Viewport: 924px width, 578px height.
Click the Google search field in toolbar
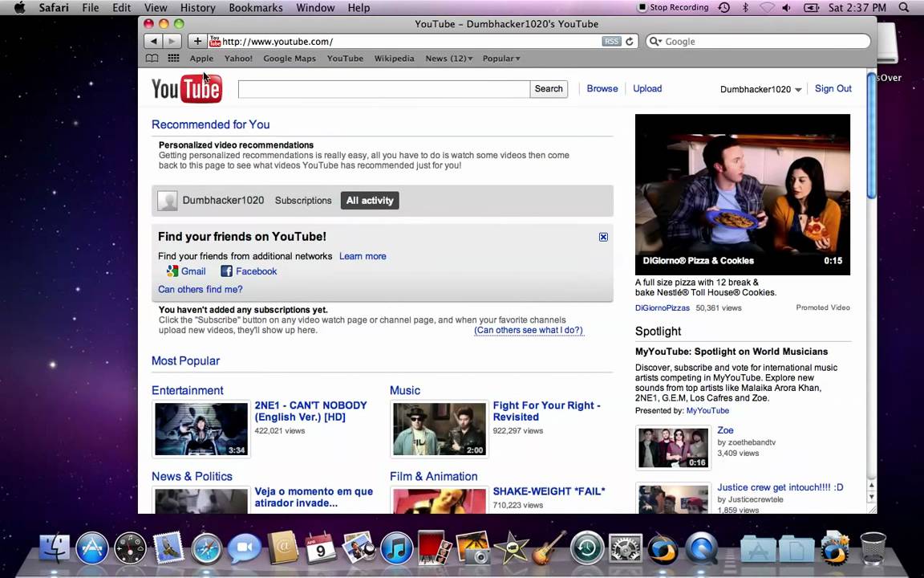(758, 41)
